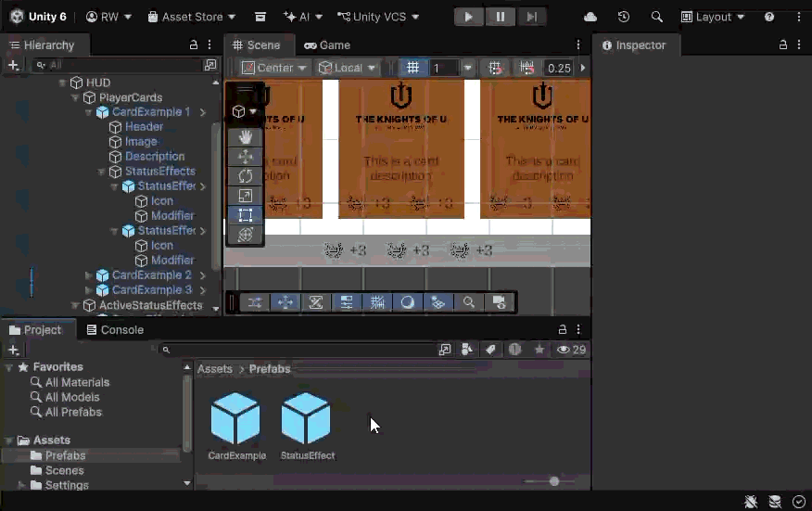Select the Rotate tool
The width and height of the screenshot is (812, 511).
pos(246,176)
